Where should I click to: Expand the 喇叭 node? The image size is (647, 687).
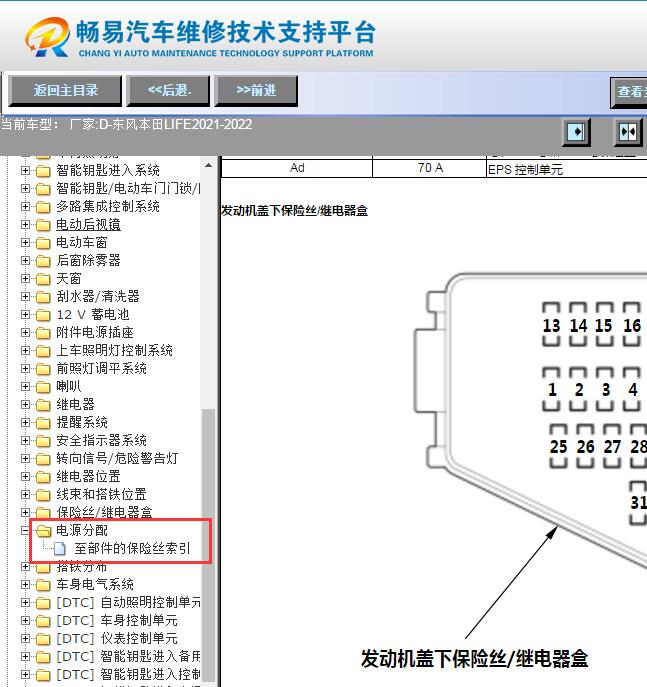[25, 386]
